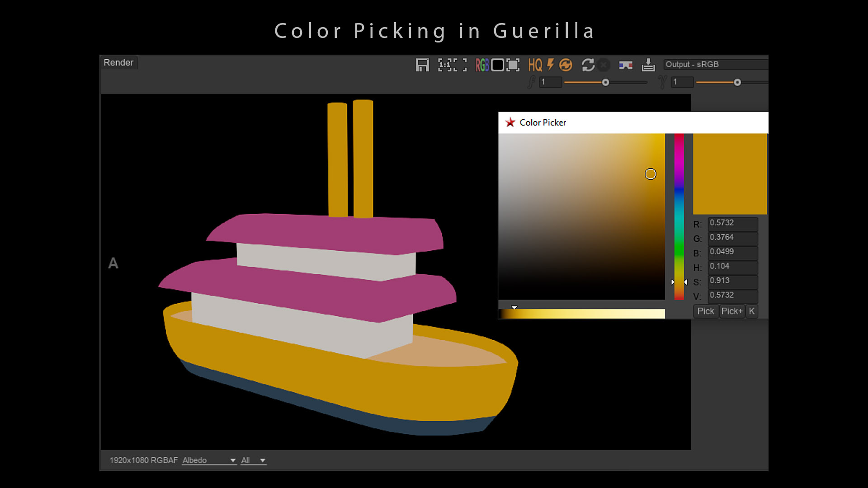
Task: Toggle the black background square icon
Action: point(497,65)
